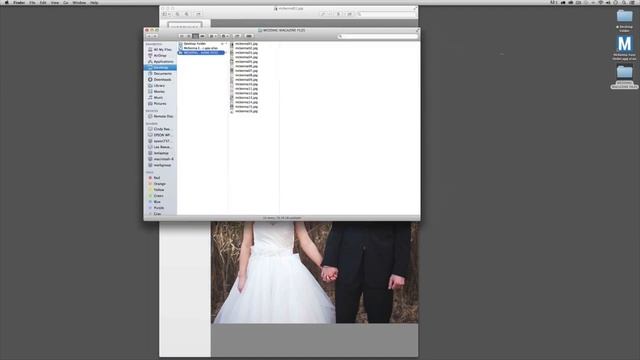Filter by the Purple tag
Viewport: 640px width, 360px height.
coord(160,208)
